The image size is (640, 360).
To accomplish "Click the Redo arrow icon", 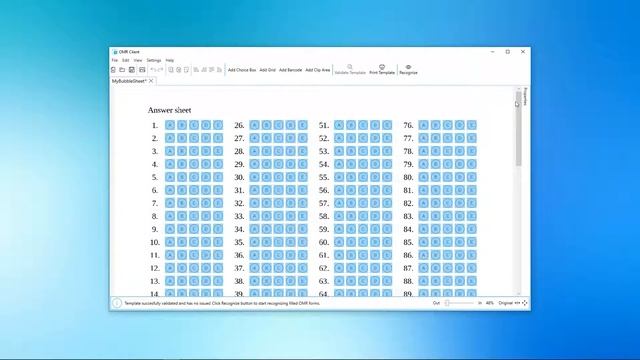I will click(160, 70).
